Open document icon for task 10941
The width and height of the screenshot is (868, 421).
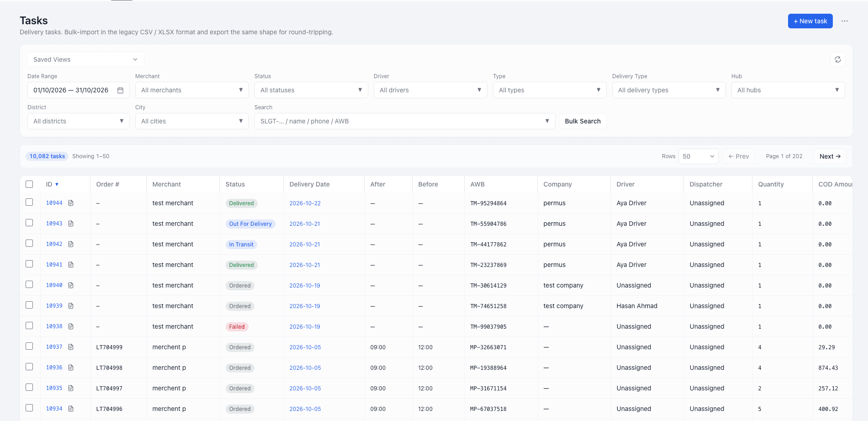point(71,265)
